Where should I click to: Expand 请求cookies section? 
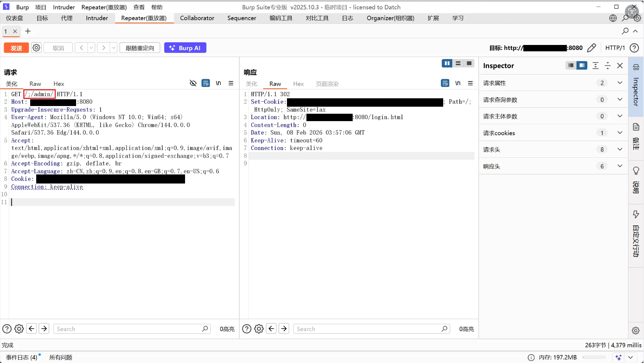[x=553, y=133]
